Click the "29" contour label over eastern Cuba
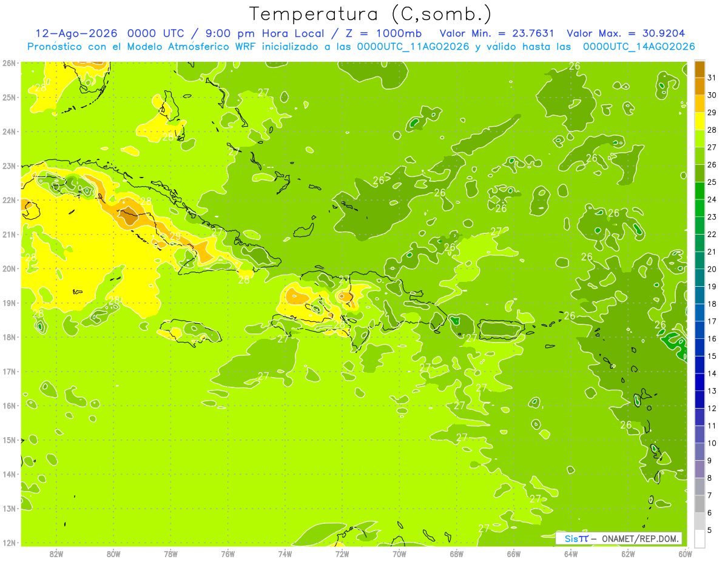This screenshot has height=562, width=728. click(x=175, y=236)
